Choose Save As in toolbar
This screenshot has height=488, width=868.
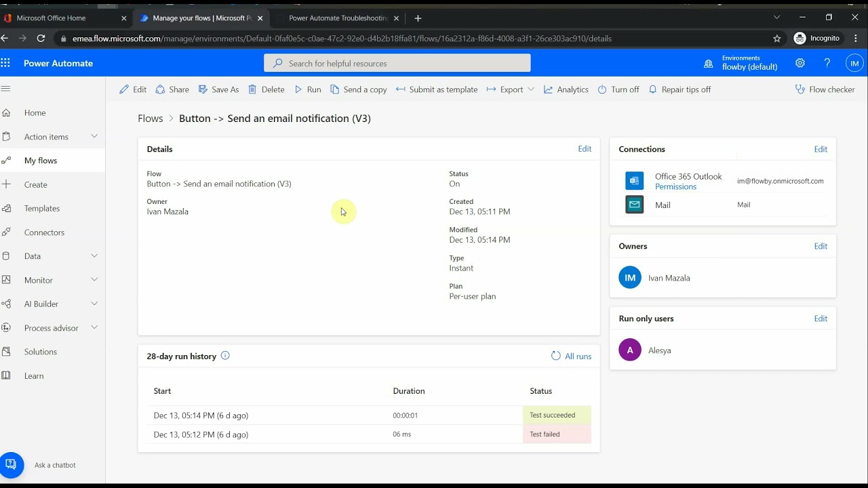point(218,89)
